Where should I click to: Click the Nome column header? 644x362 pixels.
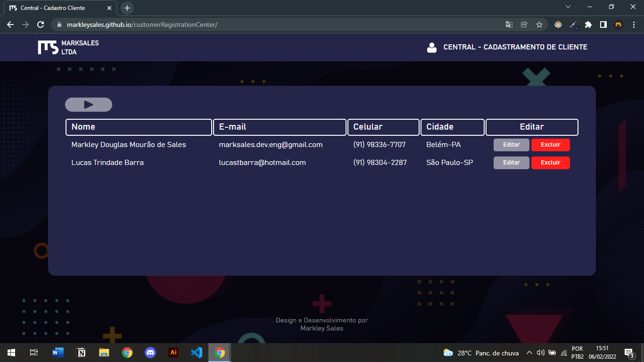pyautogui.click(x=139, y=127)
